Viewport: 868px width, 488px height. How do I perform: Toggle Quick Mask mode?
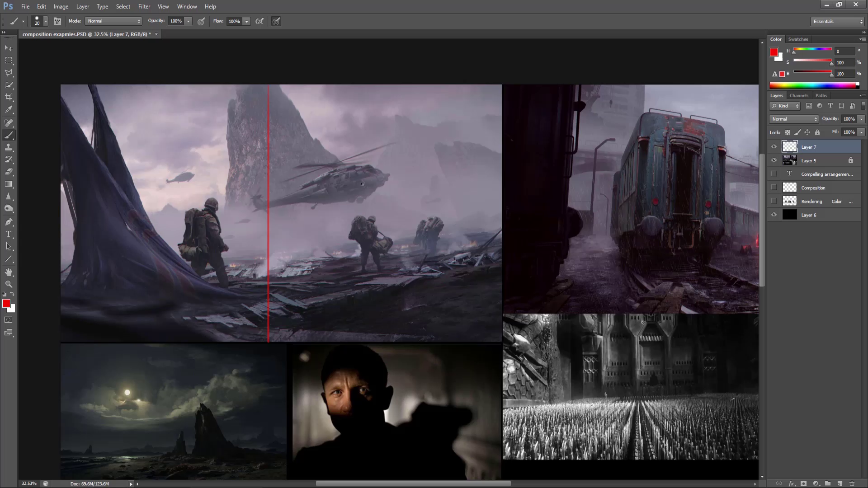click(9, 320)
